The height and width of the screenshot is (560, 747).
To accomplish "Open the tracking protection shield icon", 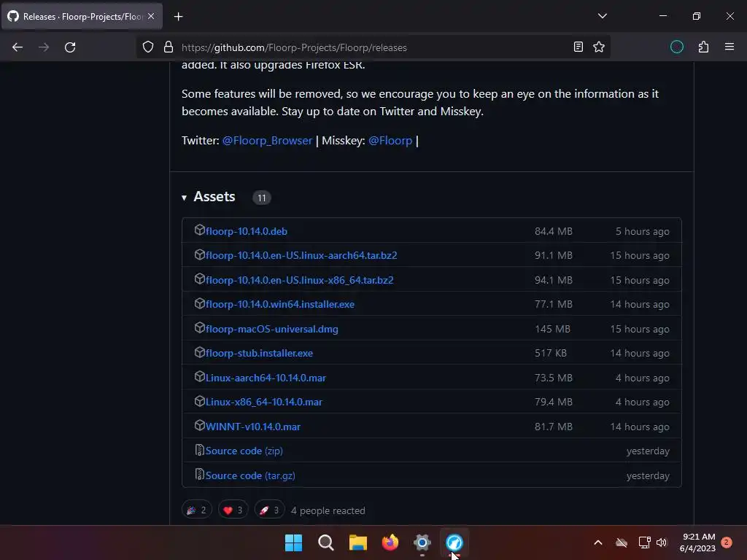I will [148, 47].
